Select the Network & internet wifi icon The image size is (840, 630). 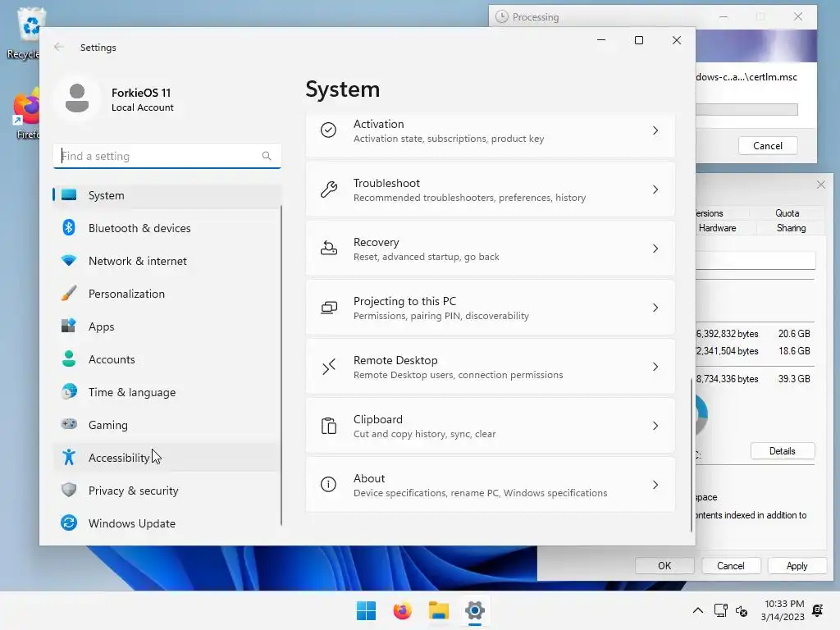[69, 261]
